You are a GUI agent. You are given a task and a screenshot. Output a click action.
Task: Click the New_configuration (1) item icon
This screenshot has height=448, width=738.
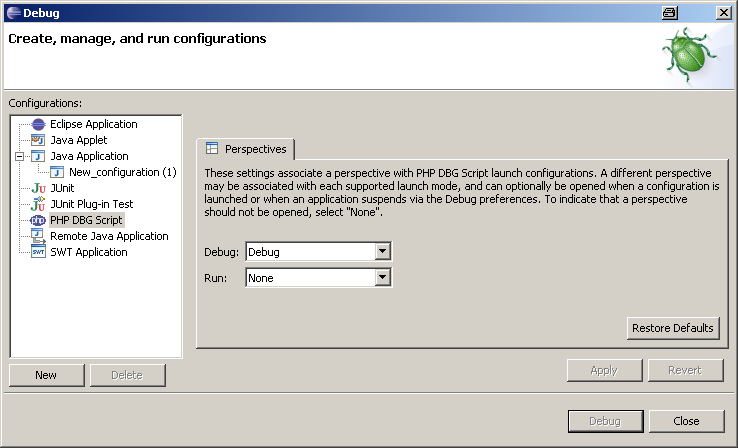(57, 172)
